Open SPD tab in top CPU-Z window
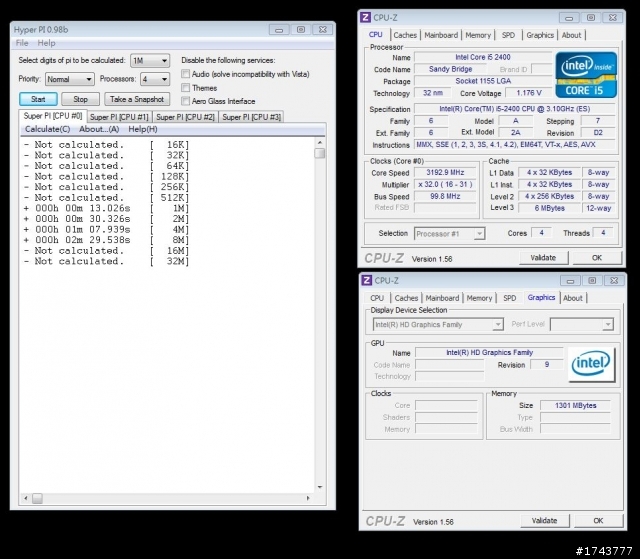 [508, 35]
